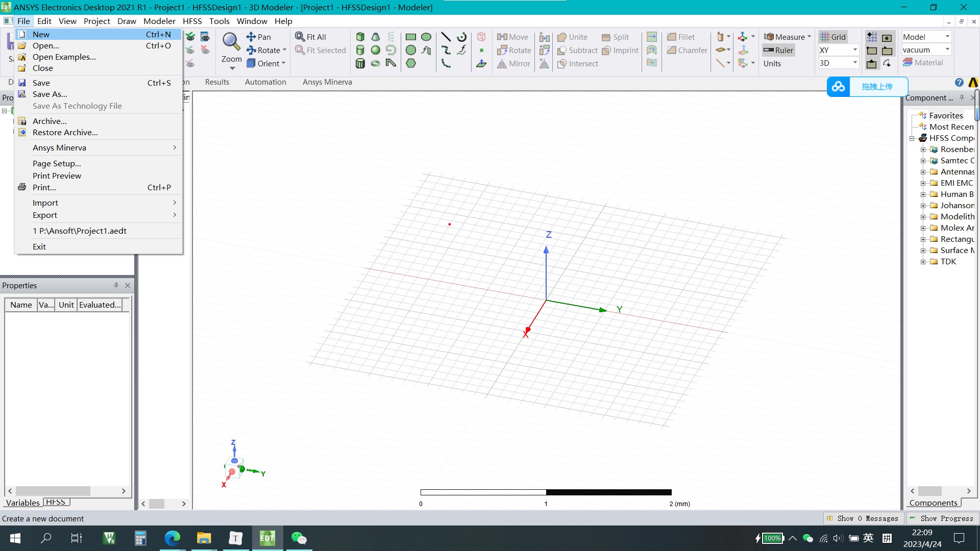The width and height of the screenshot is (980, 551).
Task: Toggle snap to grid icon
Action: pos(872,37)
